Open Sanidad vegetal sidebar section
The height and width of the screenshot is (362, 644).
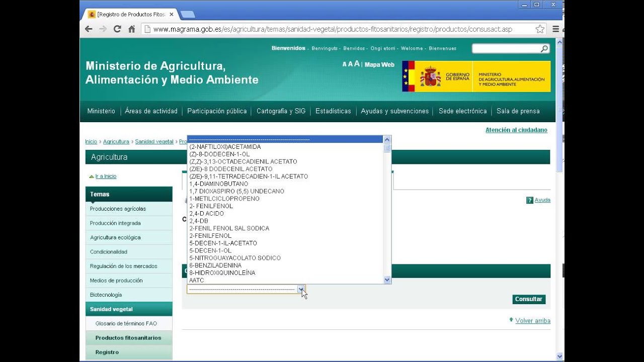point(129,309)
